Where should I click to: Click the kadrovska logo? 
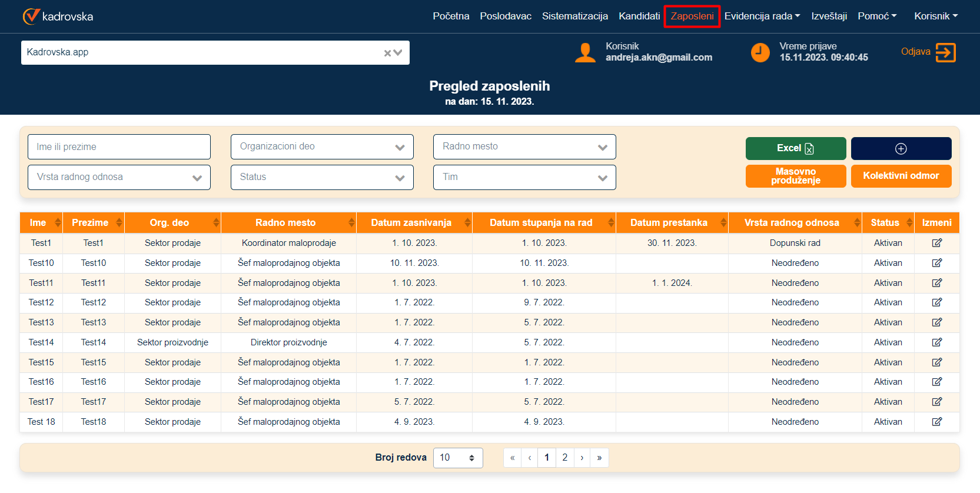pos(58,16)
